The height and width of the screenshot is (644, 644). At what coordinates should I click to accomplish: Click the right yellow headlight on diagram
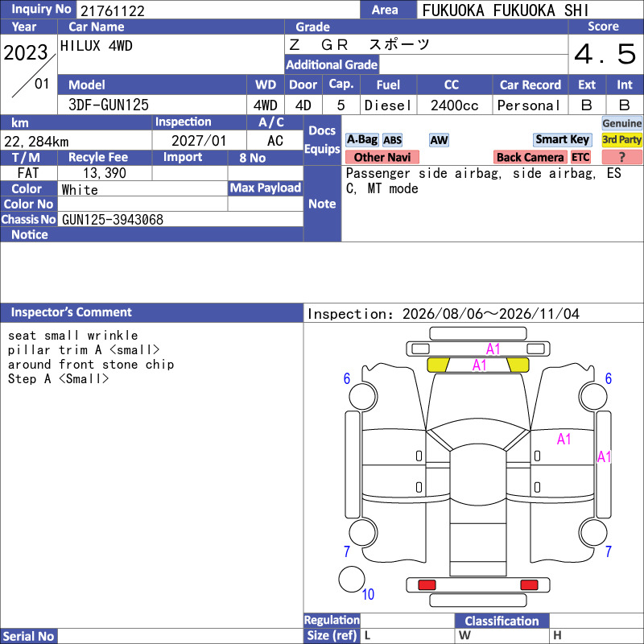[x=518, y=365]
